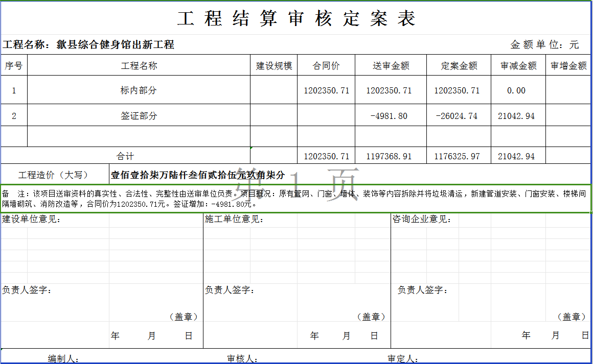Click the title cell 工程结算审核定案表

click(296, 18)
